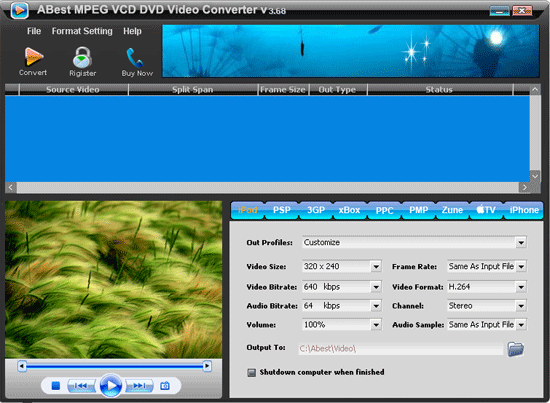Enable Shutdown computer when finished
Viewport: 550px width, 403px height.
251,372
